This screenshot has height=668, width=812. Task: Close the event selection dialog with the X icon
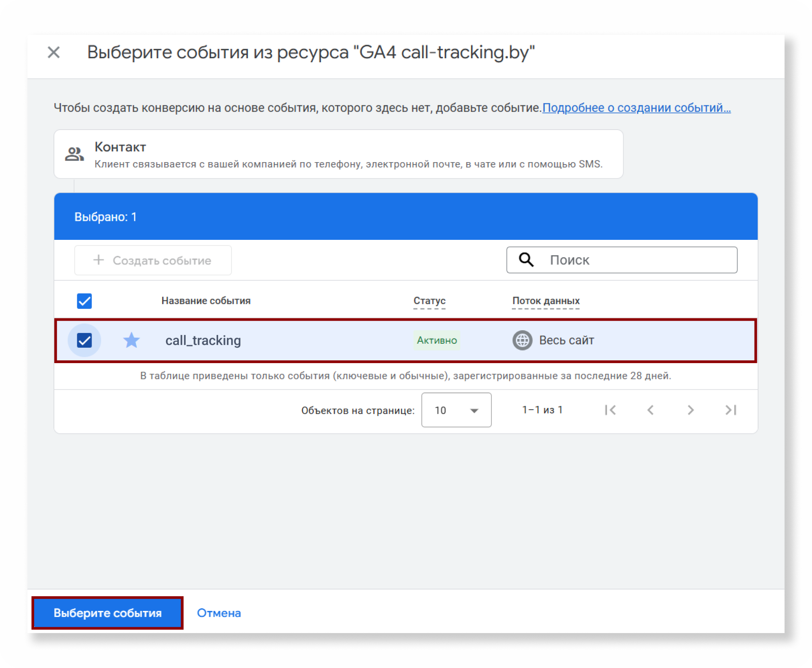[54, 52]
